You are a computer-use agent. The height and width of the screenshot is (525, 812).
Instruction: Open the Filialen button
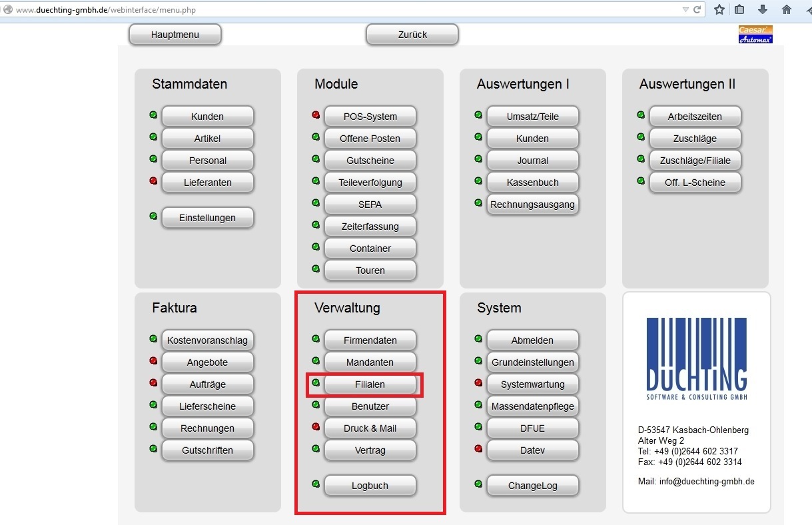pos(370,384)
